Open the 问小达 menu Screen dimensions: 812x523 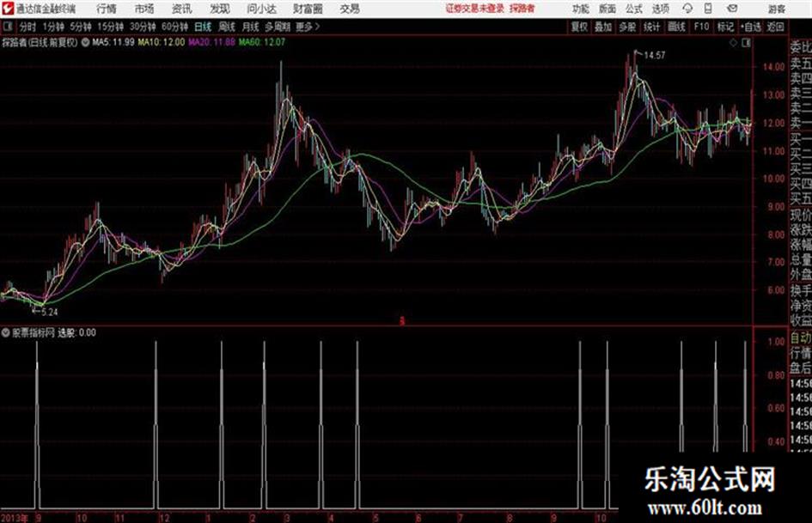coord(261,9)
